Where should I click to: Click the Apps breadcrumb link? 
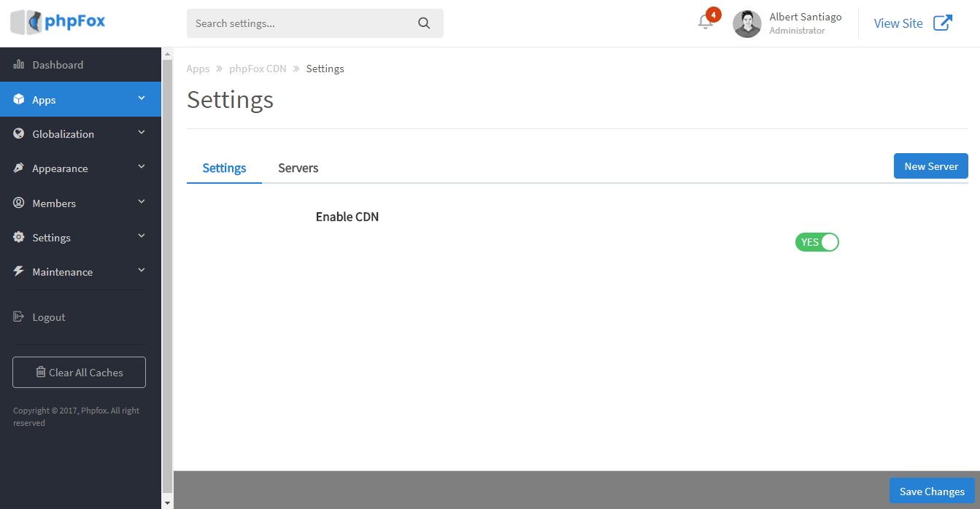coord(198,69)
